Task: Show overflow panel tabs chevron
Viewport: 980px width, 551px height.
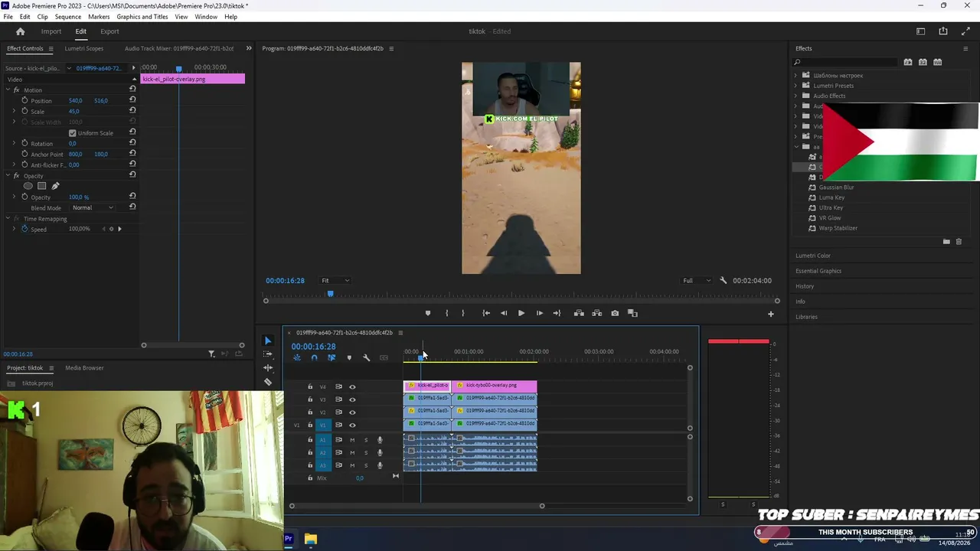Action: [249, 48]
